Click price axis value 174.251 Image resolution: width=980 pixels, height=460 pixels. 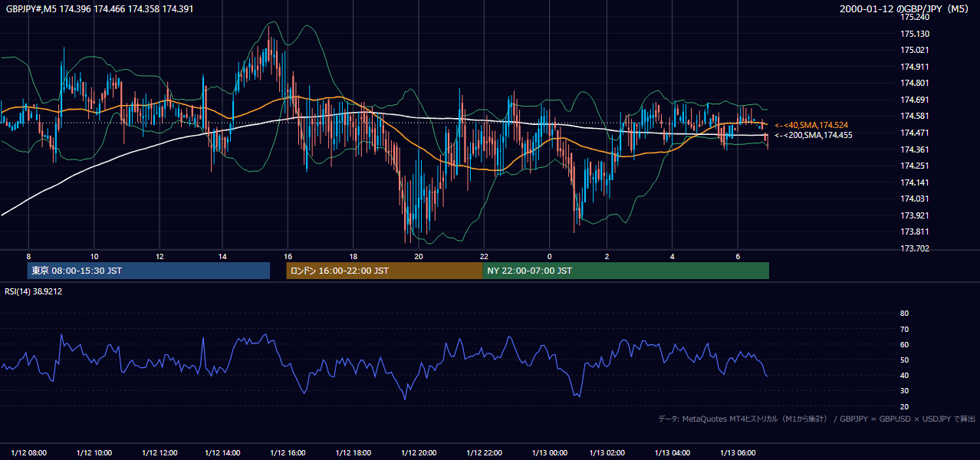[x=915, y=166]
